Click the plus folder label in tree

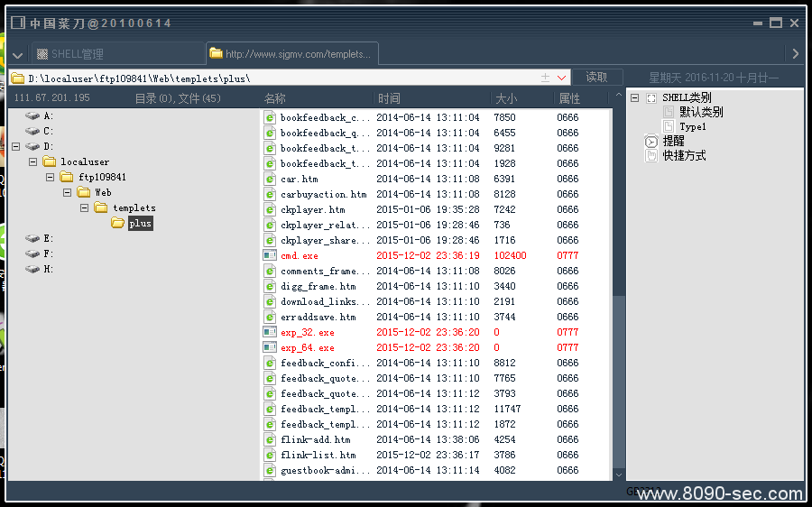tap(141, 223)
